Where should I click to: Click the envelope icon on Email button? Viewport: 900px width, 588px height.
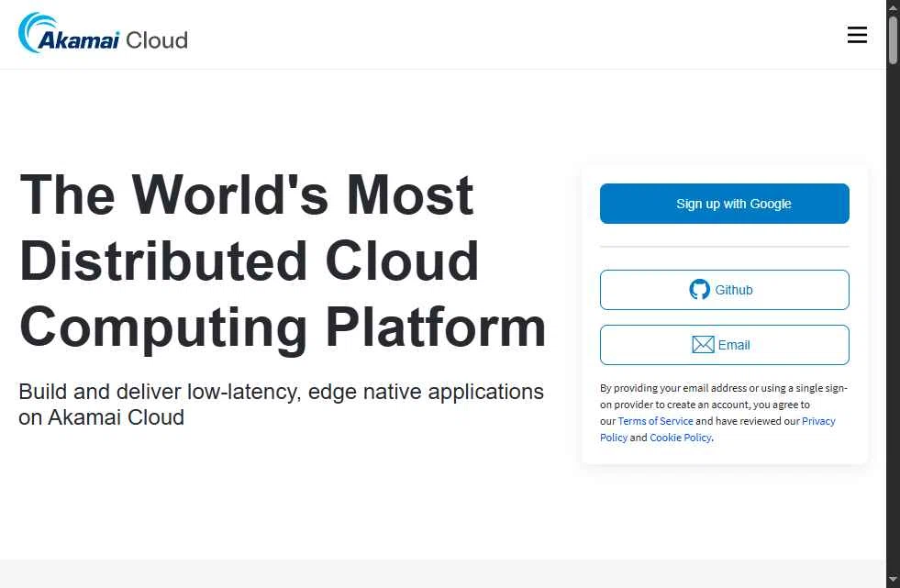click(703, 345)
